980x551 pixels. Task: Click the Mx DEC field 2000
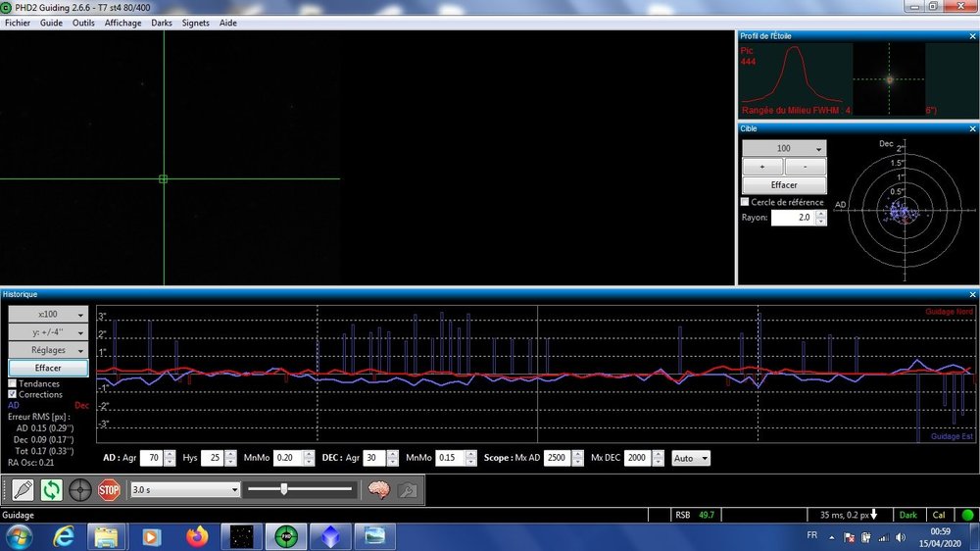638,458
